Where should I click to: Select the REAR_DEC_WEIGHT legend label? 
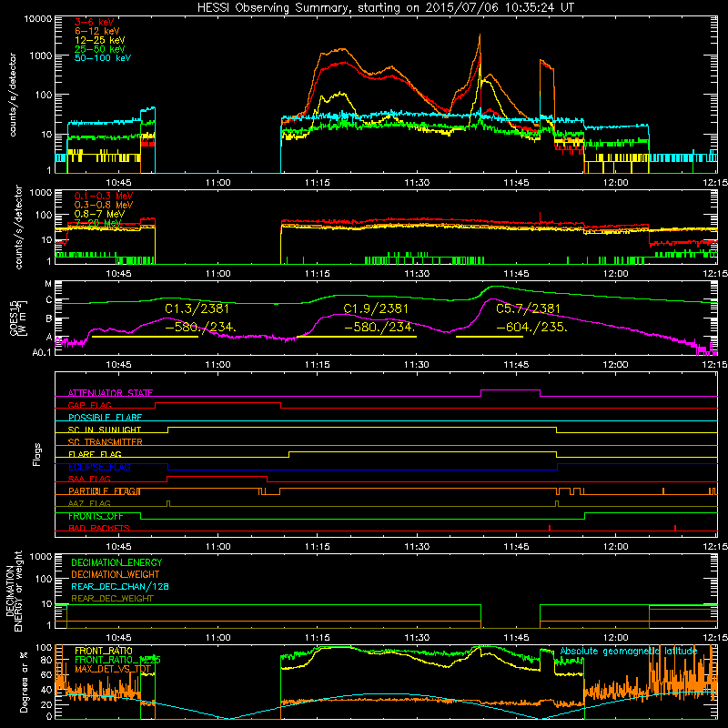[x=112, y=599]
